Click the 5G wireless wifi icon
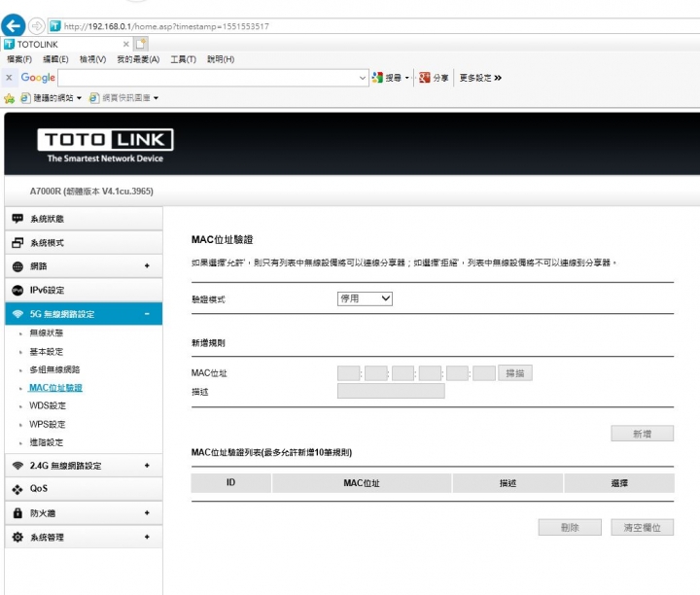This screenshot has width=700, height=595. tap(17, 314)
